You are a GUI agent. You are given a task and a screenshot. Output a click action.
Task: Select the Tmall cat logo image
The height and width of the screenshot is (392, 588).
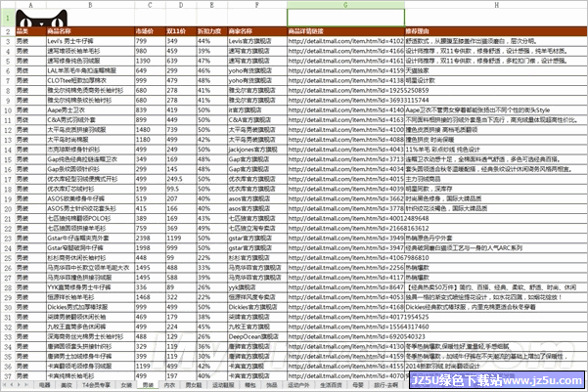(x=42, y=18)
